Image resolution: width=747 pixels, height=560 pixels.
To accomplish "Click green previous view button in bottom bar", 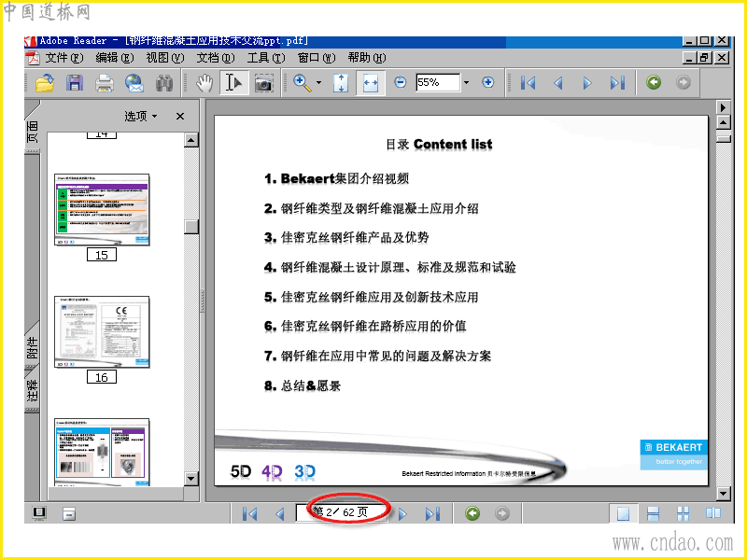I will 472,513.
